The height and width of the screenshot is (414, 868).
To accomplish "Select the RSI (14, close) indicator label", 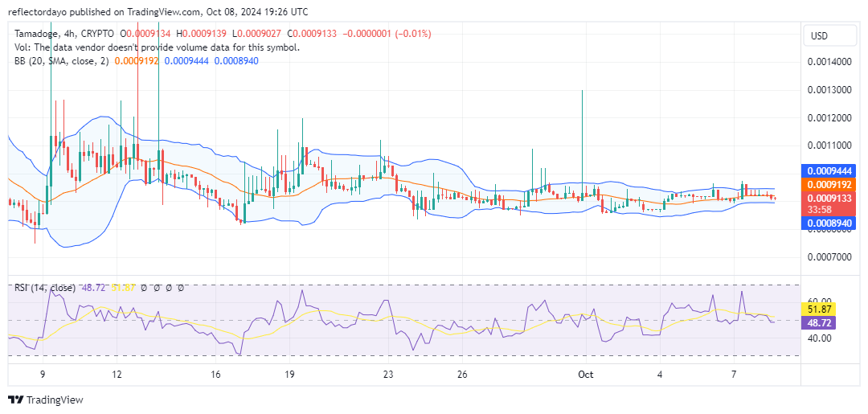I will pos(45,288).
